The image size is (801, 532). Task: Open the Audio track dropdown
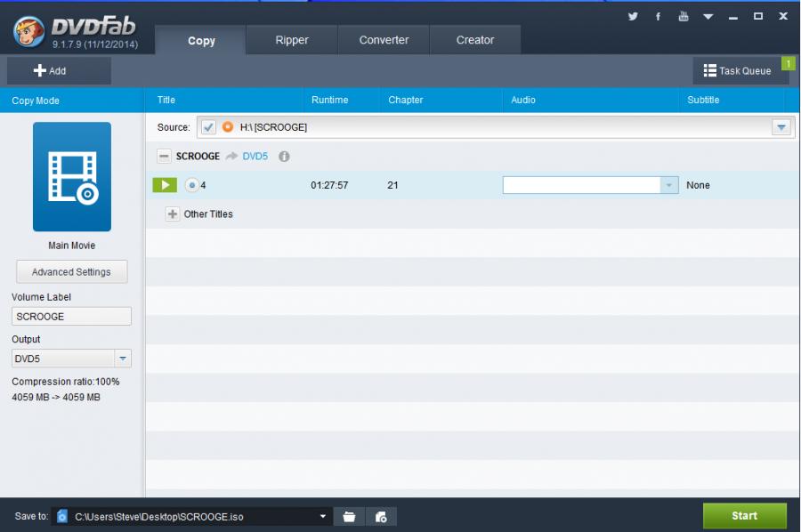[668, 185]
